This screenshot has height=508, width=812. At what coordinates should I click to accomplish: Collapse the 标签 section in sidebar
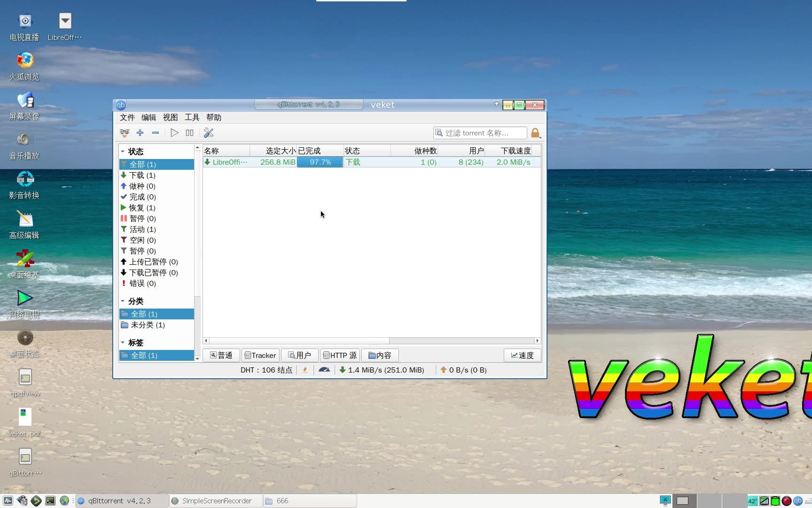coord(123,342)
